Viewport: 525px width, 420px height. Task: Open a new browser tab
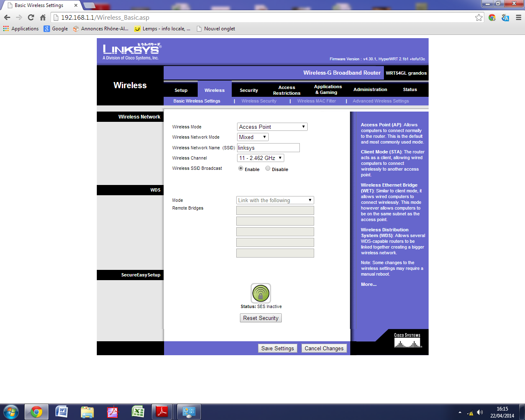tap(89, 5)
